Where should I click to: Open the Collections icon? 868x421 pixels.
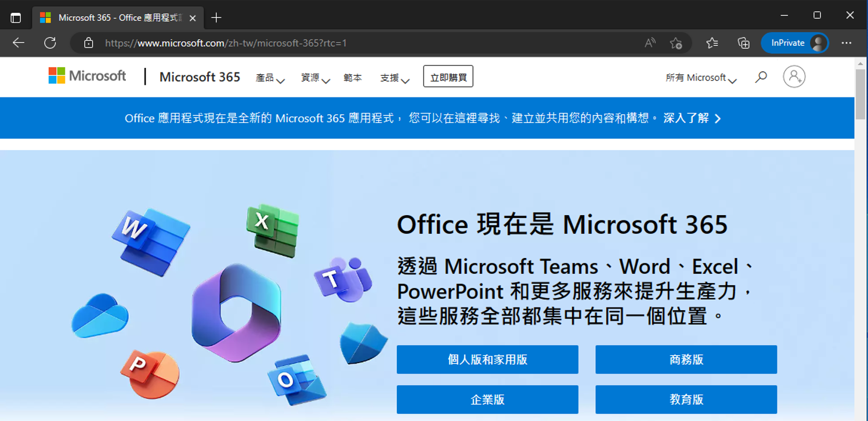coord(743,43)
